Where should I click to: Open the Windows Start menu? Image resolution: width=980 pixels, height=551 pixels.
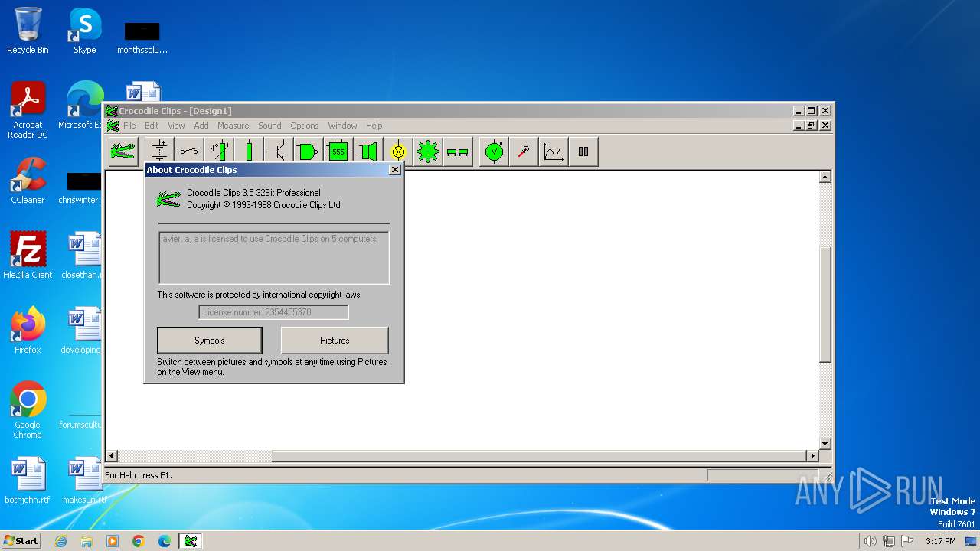(x=21, y=540)
